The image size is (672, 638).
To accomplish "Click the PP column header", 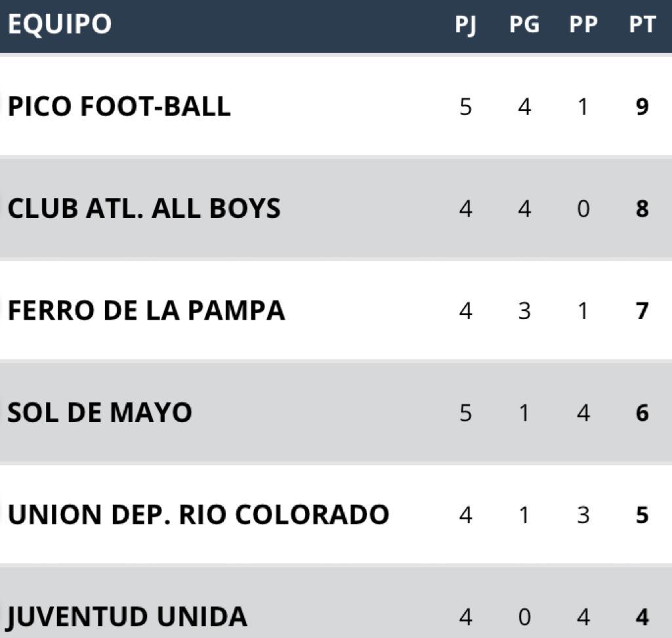I will 583,24.
